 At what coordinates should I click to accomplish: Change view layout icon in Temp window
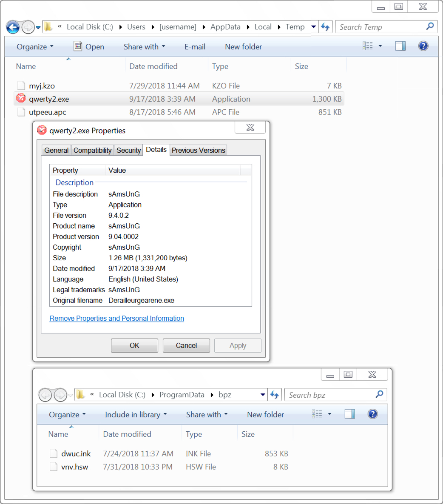pos(367,46)
